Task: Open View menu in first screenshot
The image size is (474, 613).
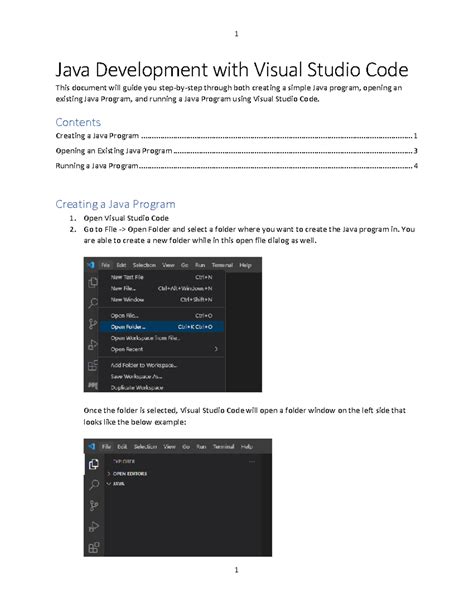Action: (168, 265)
